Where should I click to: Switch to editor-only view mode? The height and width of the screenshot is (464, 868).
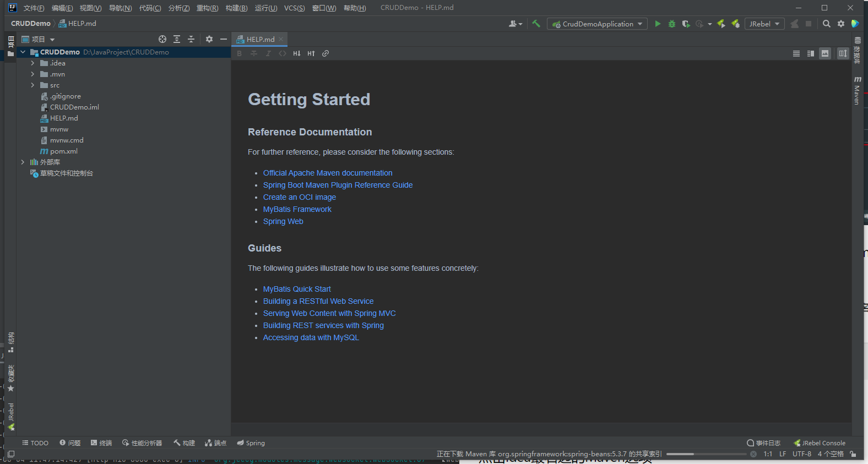796,53
